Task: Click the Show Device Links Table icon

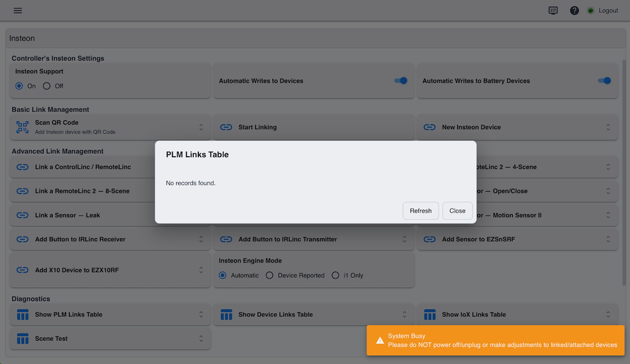Action: coord(226,315)
